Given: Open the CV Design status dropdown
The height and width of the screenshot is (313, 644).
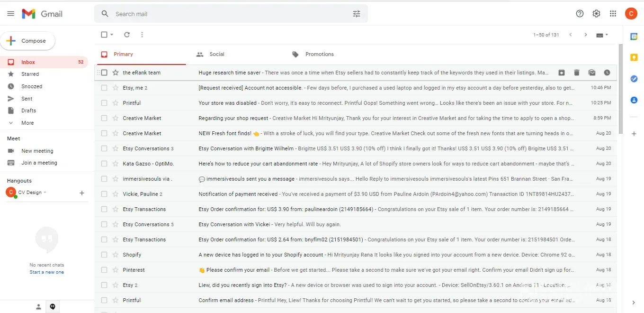Looking at the screenshot, I should click(45, 193).
